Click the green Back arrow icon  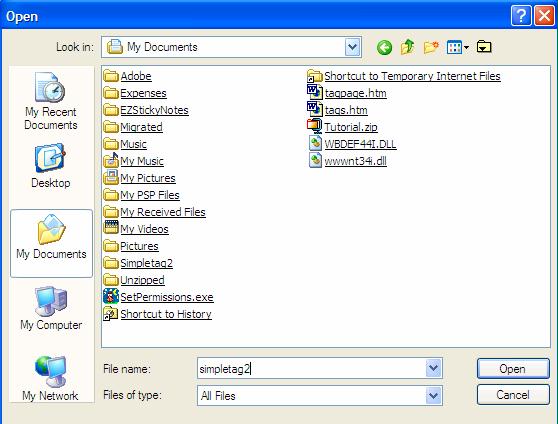coord(384,47)
